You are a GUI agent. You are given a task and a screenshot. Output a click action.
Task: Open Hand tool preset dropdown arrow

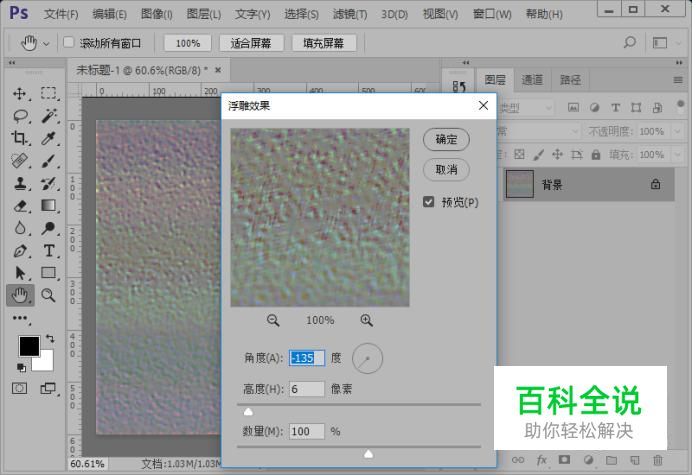46,44
